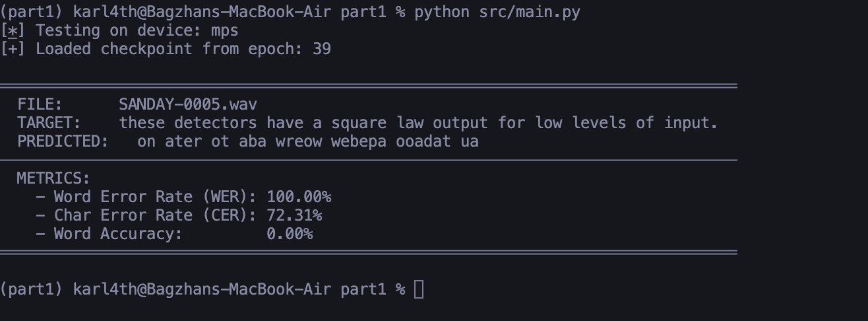Click the 0.00% Word Accuracy value
The height and width of the screenshot is (321, 868).
[x=290, y=234]
